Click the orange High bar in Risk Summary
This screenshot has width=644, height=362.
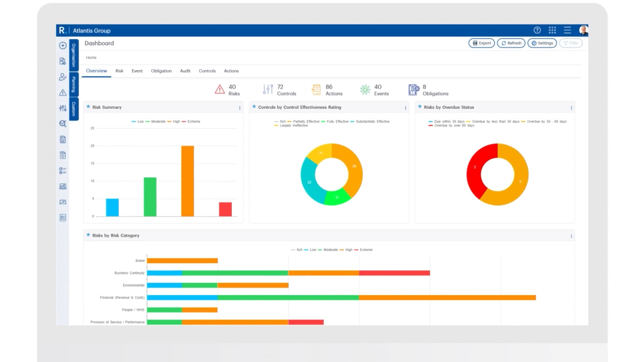click(x=187, y=181)
